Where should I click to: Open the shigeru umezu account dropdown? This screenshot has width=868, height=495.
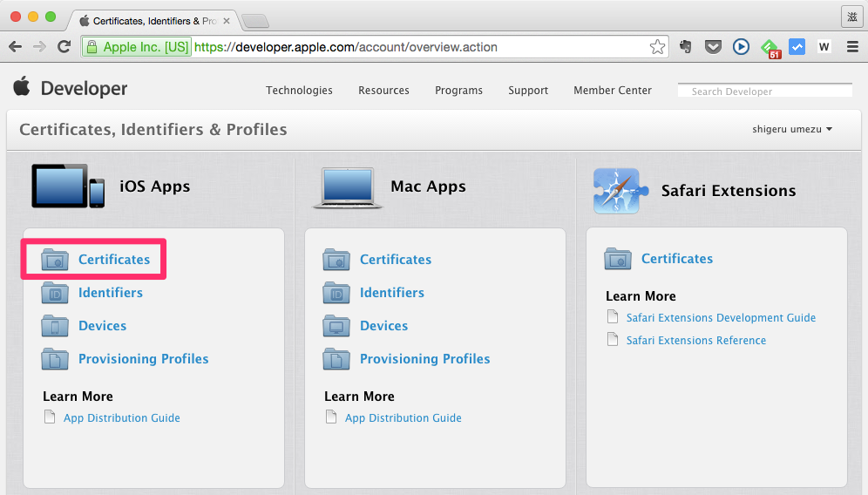(792, 129)
